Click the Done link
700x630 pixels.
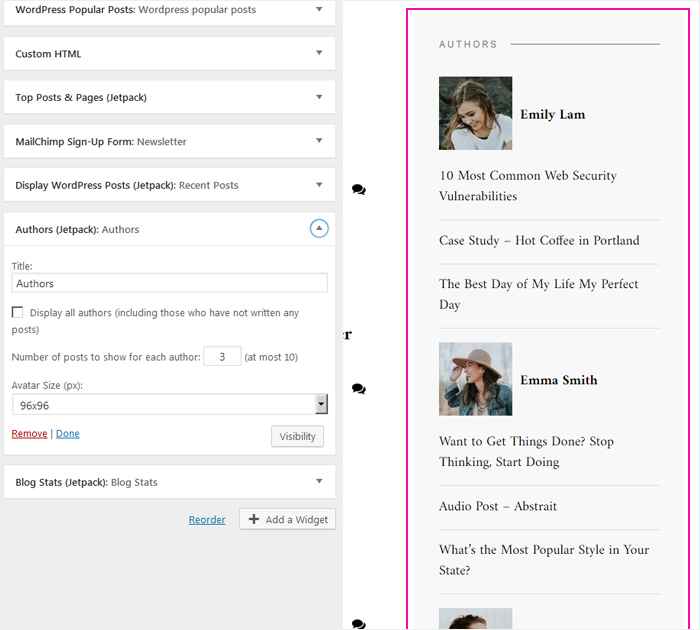[68, 434]
